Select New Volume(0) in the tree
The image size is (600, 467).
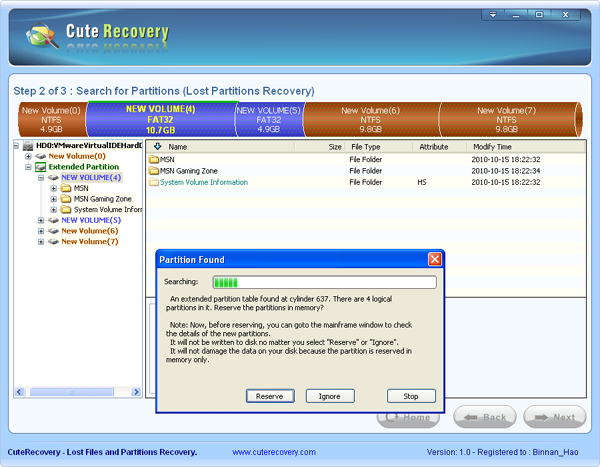(x=77, y=156)
